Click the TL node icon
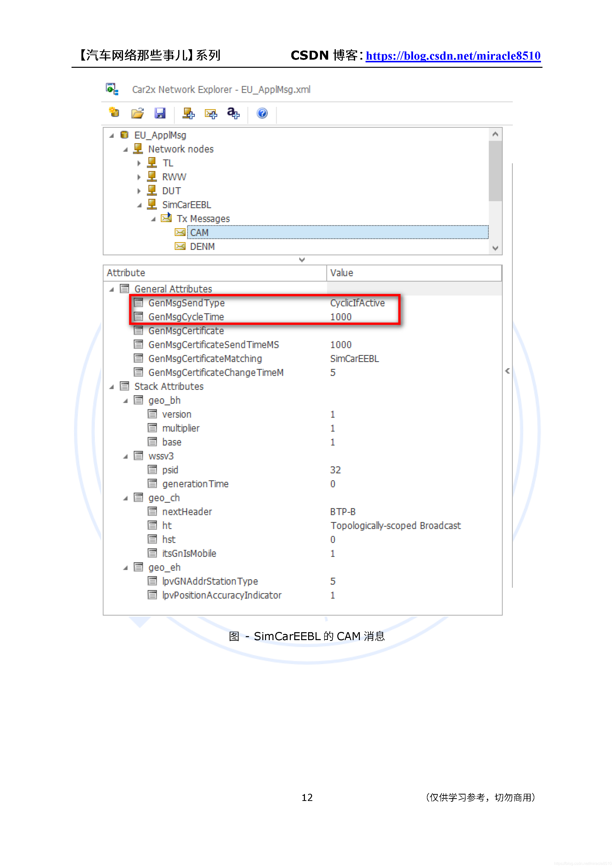614x868 pixels. (x=152, y=163)
